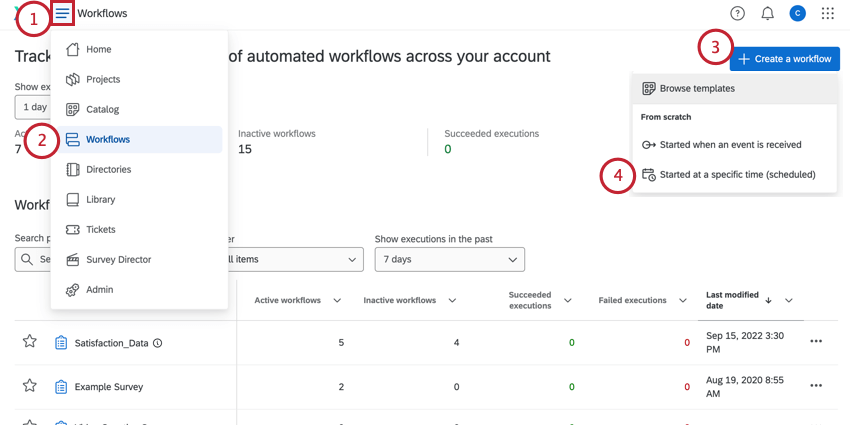Sort by Last modified date arrow
Screen dimensions: 850x425
tap(768, 300)
